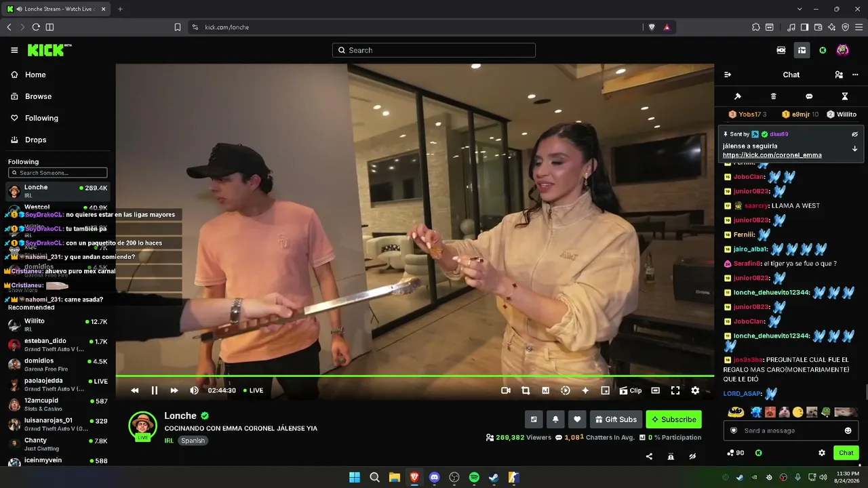The height and width of the screenshot is (488, 868).
Task: Click the trash icon in chat toolbar
Action: (774, 96)
